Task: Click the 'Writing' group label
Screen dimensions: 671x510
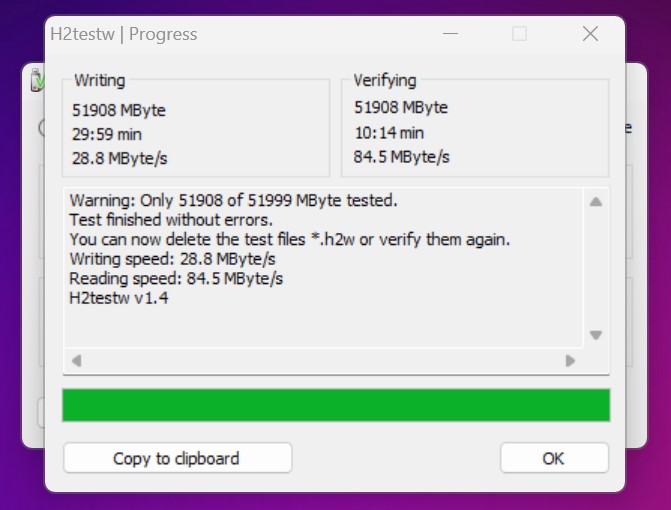Action: 100,80
